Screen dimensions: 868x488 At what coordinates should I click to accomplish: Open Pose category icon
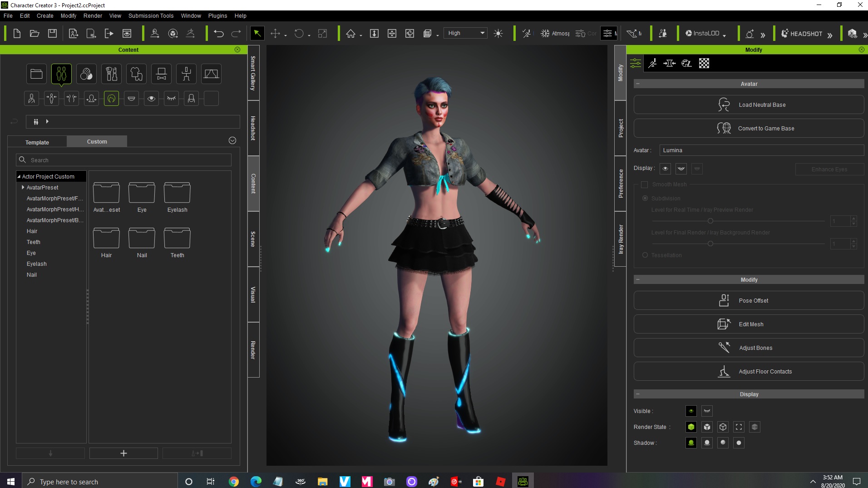(186, 74)
